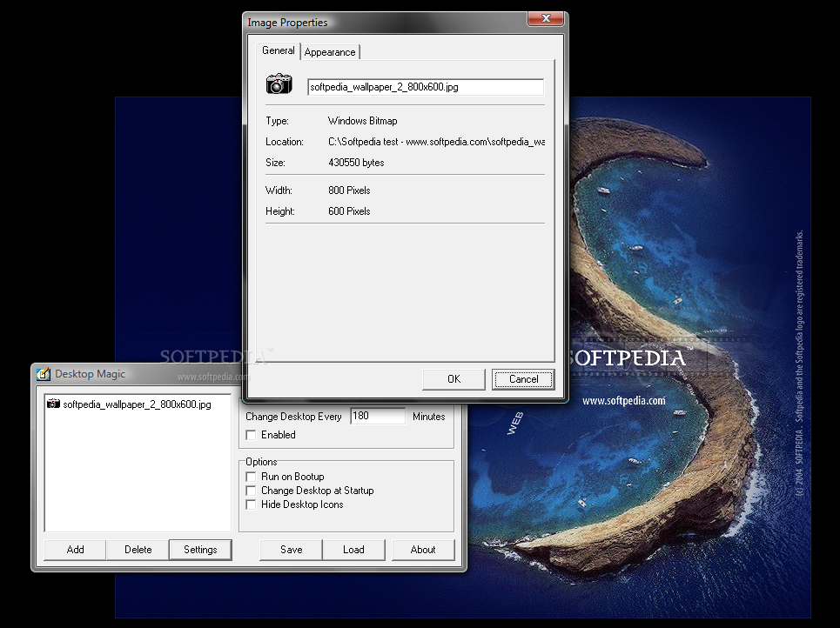Click the Save button
The image size is (840, 628).
(x=291, y=550)
